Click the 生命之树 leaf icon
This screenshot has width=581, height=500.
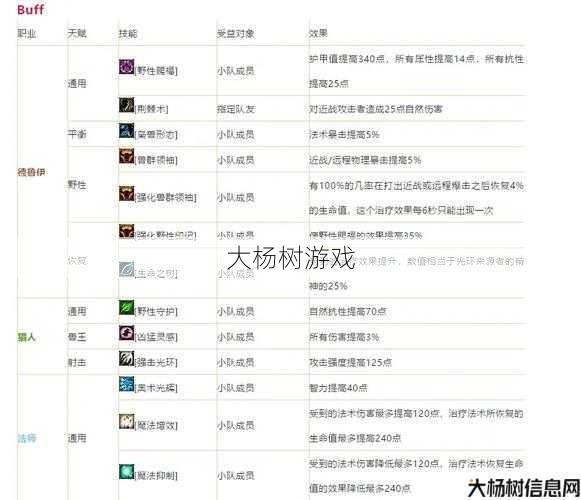click(x=126, y=269)
